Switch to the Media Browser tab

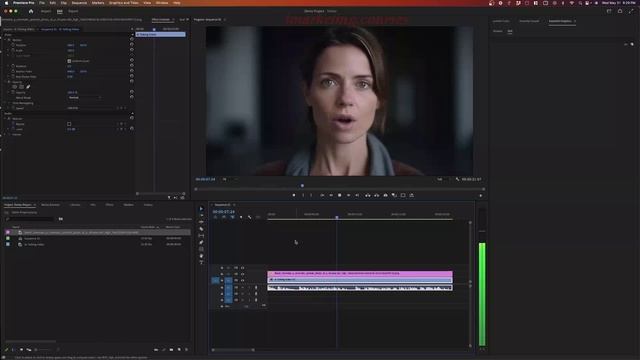[x=51, y=205]
